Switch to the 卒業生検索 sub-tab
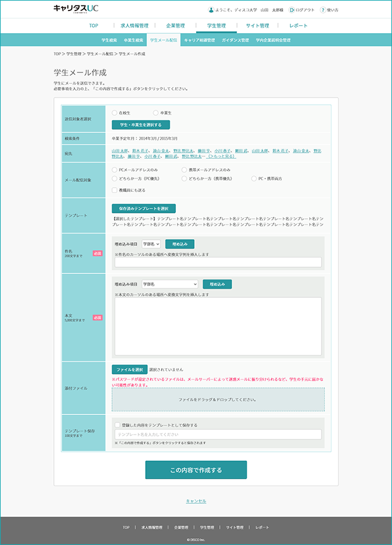 point(134,40)
